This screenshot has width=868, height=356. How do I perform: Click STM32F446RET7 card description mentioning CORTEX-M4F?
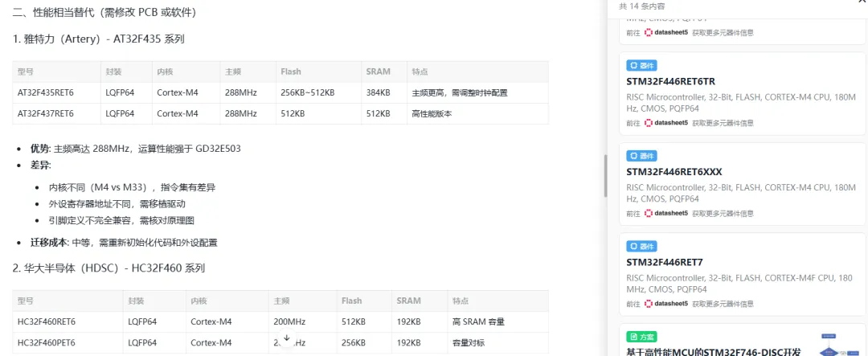739,284
